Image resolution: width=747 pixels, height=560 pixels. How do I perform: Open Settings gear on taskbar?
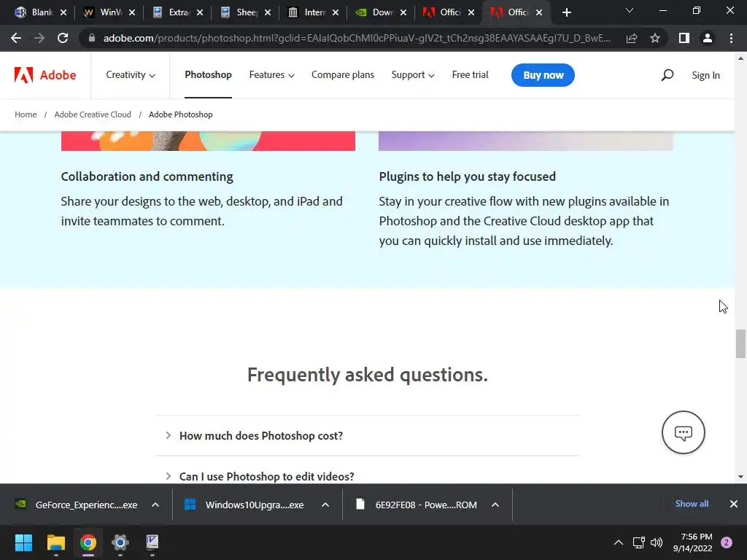click(x=120, y=542)
